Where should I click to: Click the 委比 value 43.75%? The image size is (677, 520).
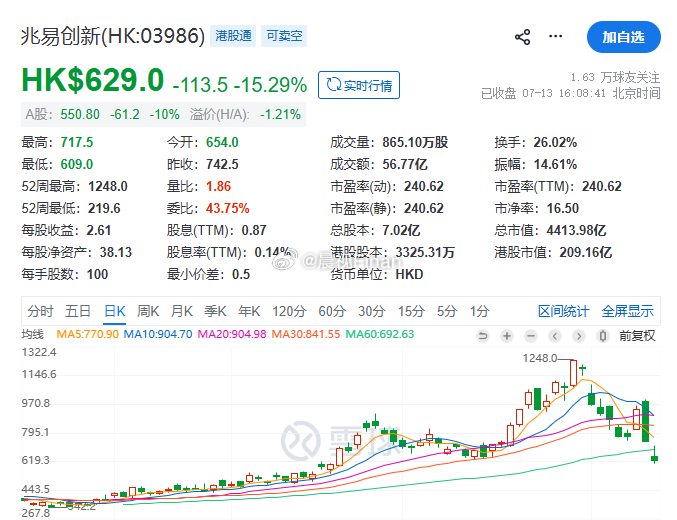(228, 209)
